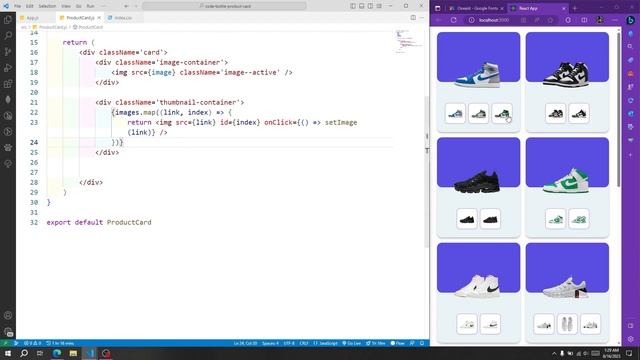
Task: Toggle secondary sidebar layout icon in title bar
Action: coord(370,6)
